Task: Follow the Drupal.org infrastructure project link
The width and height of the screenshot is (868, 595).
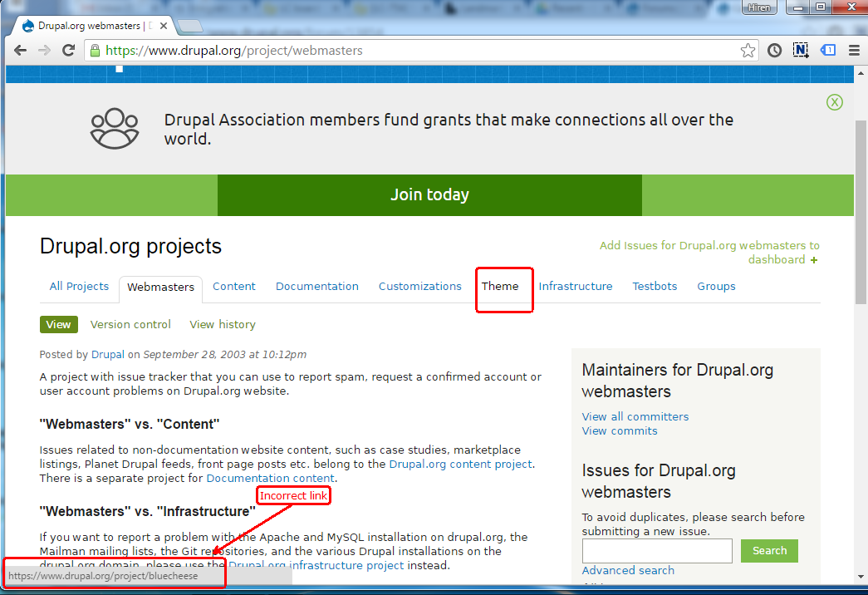Action: click(316, 566)
